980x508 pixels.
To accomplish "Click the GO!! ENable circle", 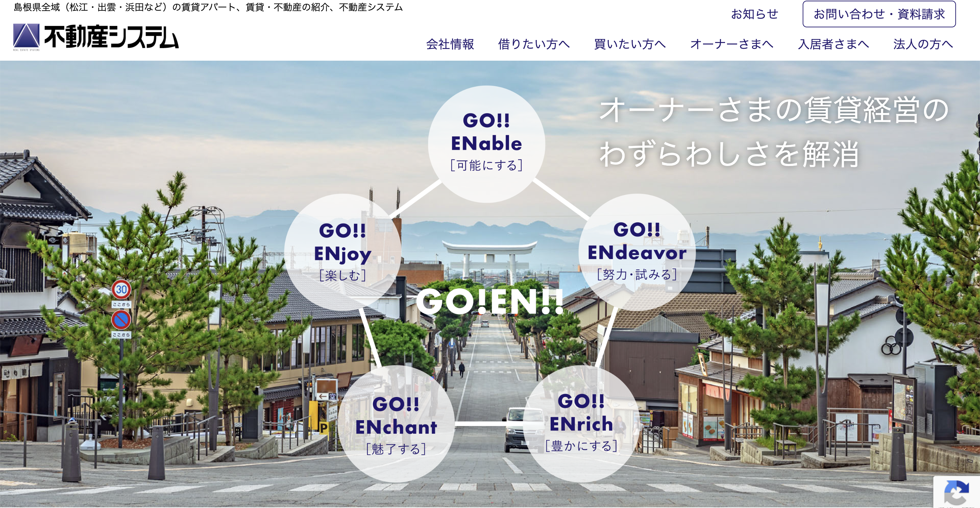I will (x=486, y=144).
